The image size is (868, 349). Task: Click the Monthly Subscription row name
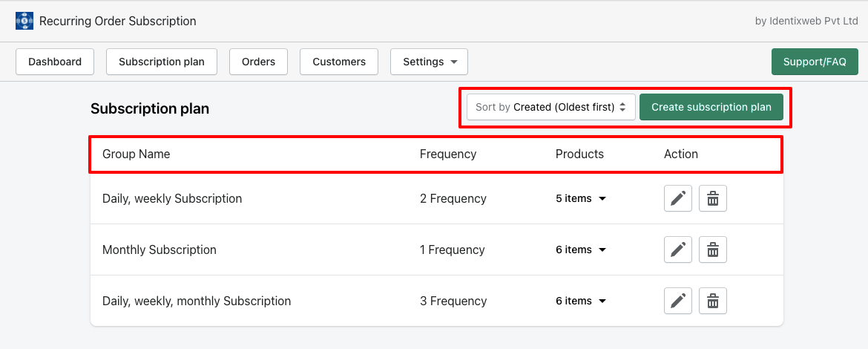click(x=160, y=249)
